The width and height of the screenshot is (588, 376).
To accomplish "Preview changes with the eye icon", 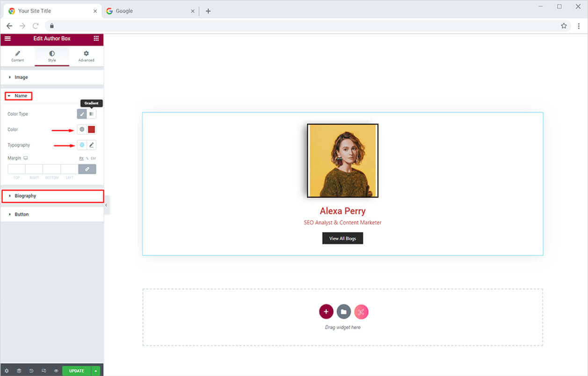I will click(x=56, y=371).
